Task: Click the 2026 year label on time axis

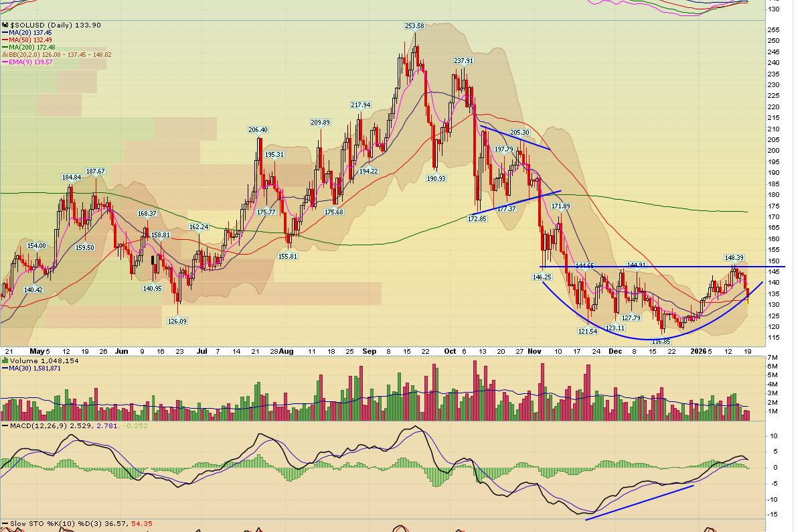Action: [x=698, y=351]
